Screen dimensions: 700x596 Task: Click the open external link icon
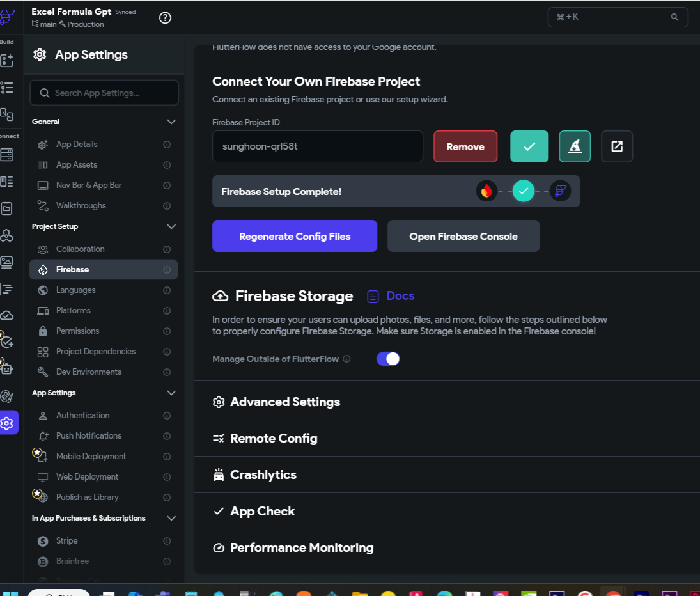pyautogui.click(x=616, y=146)
